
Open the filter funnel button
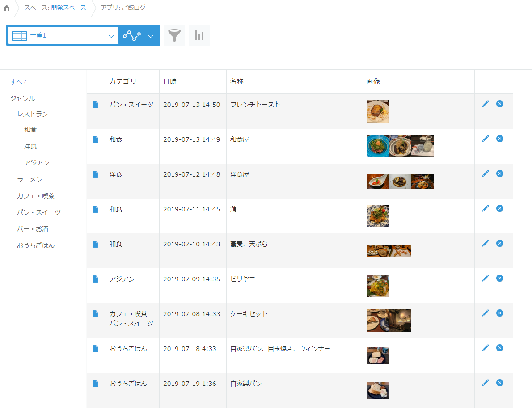click(174, 35)
